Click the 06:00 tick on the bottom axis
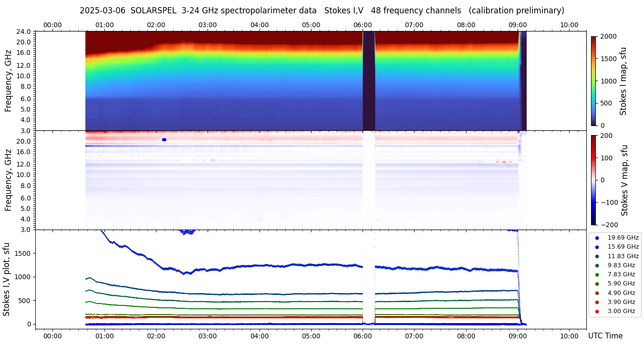This screenshot has height=346, width=644. pos(363,336)
